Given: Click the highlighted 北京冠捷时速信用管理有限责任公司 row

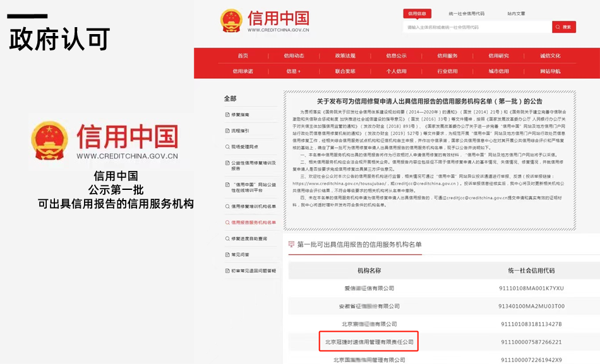Looking at the screenshot, I should [369, 342].
